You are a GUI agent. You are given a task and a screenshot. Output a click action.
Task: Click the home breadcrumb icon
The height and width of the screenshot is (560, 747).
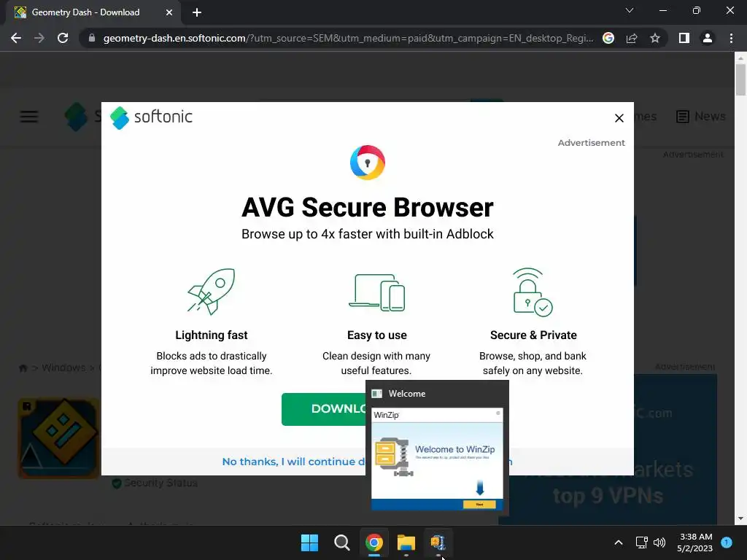pyautogui.click(x=23, y=368)
